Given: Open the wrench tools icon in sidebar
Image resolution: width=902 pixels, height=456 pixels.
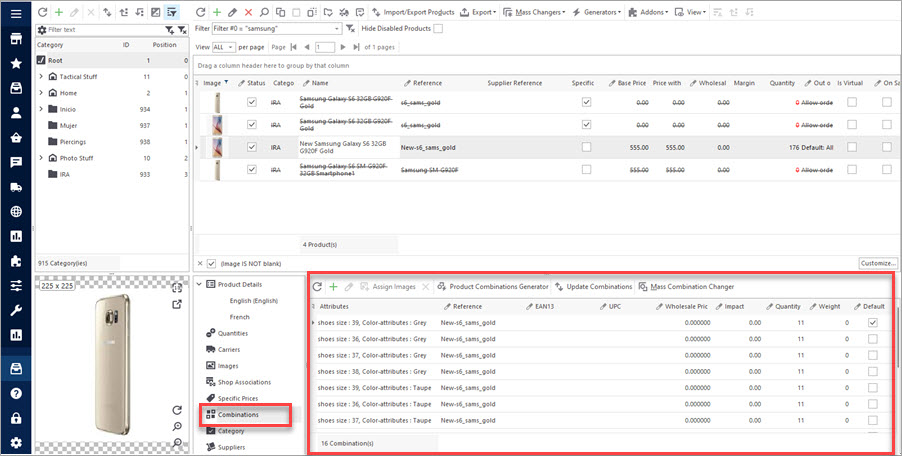Looking at the screenshot, I should (16, 311).
